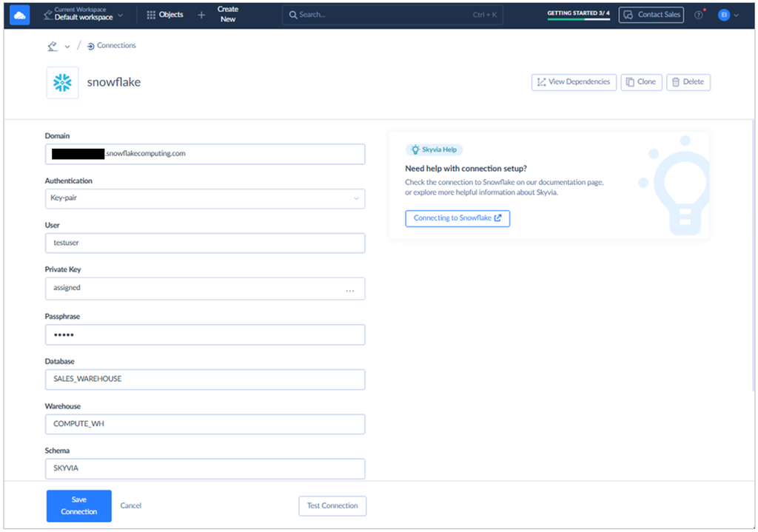Open the Authentication Key-pair dropdown
The height and width of the screenshot is (532, 758).
coord(205,198)
